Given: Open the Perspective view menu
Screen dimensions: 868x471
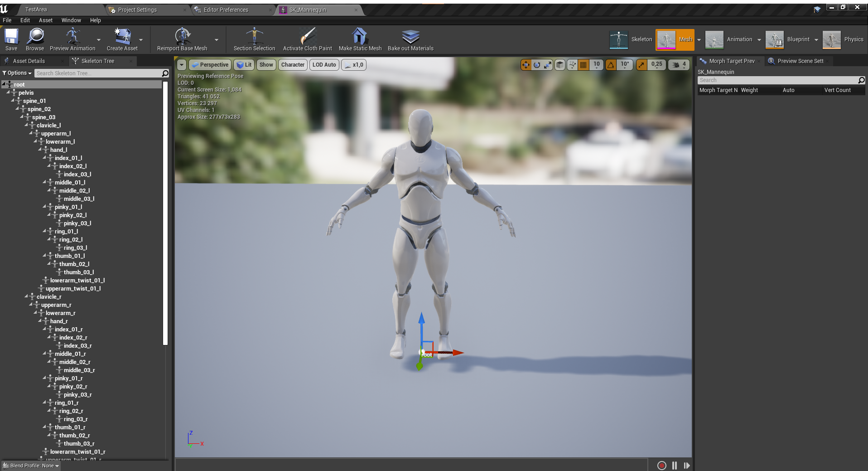Looking at the screenshot, I should pyautogui.click(x=210, y=65).
